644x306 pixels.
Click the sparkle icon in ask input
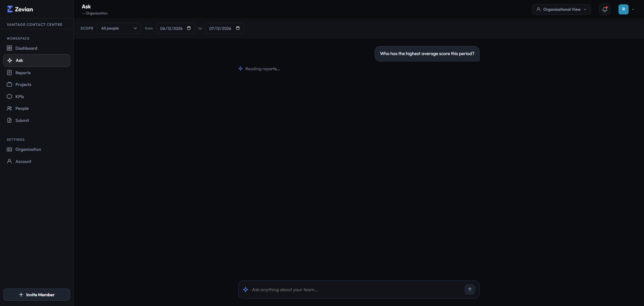tap(246, 290)
